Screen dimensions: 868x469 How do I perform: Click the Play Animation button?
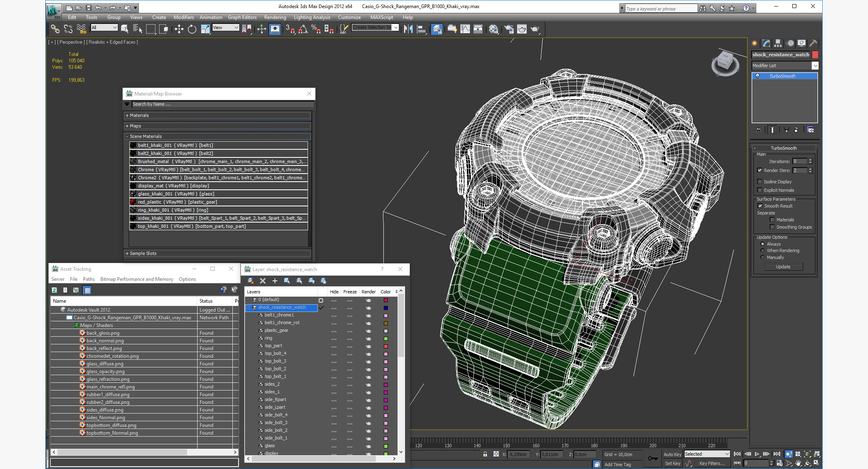(x=757, y=454)
